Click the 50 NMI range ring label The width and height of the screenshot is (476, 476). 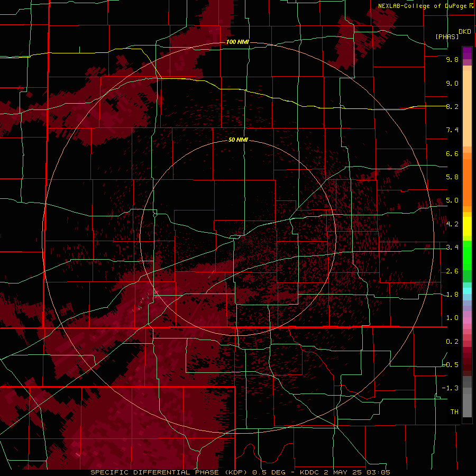coord(239,140)
